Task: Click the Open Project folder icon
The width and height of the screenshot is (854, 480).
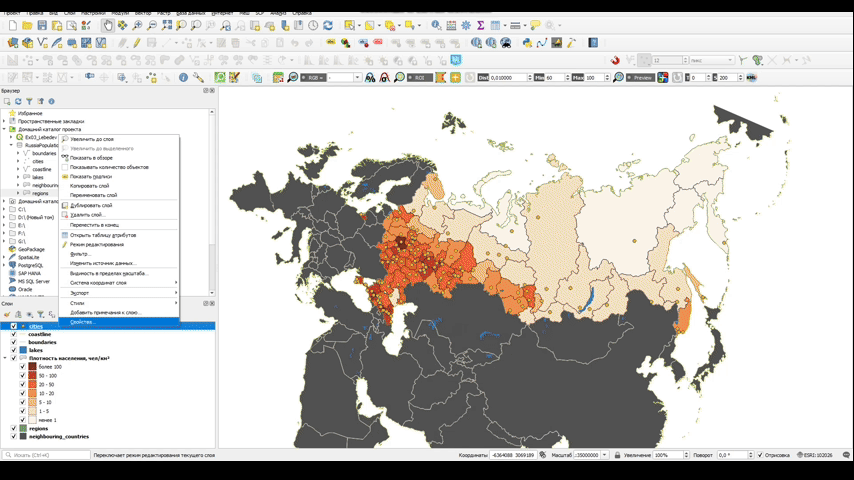Action: (x=27, y=25)
